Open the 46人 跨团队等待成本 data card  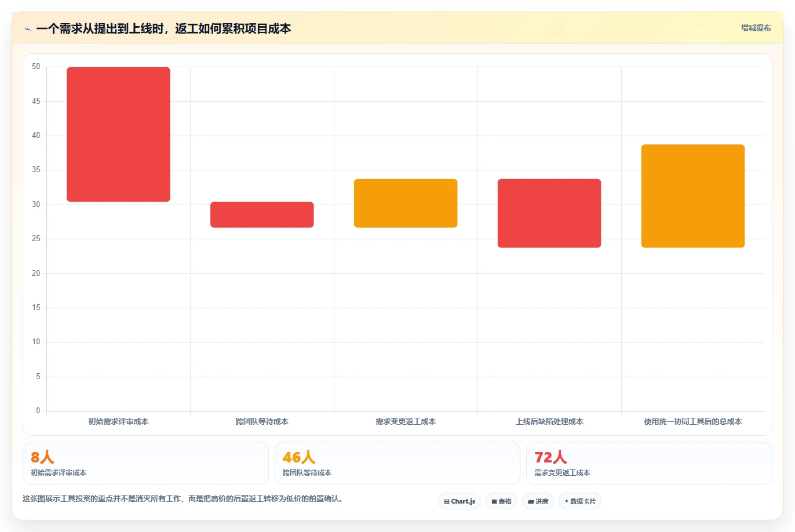click(397, 463)
